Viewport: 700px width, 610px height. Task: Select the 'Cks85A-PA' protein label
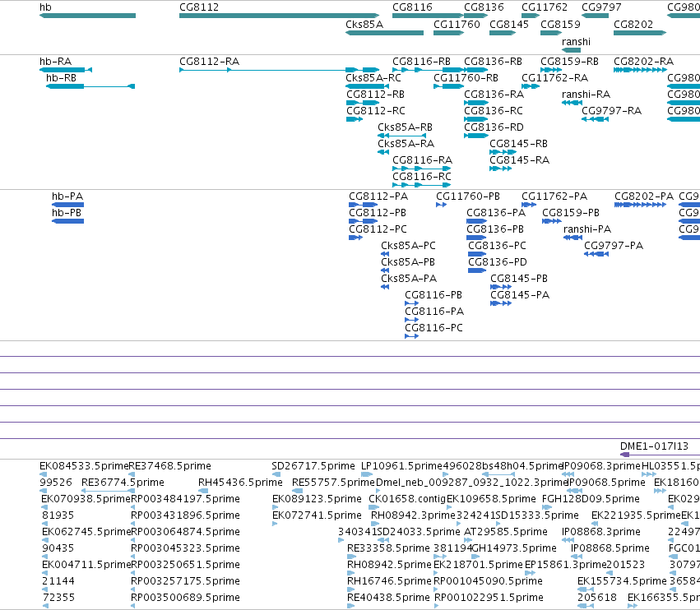[x=409, y=279]
